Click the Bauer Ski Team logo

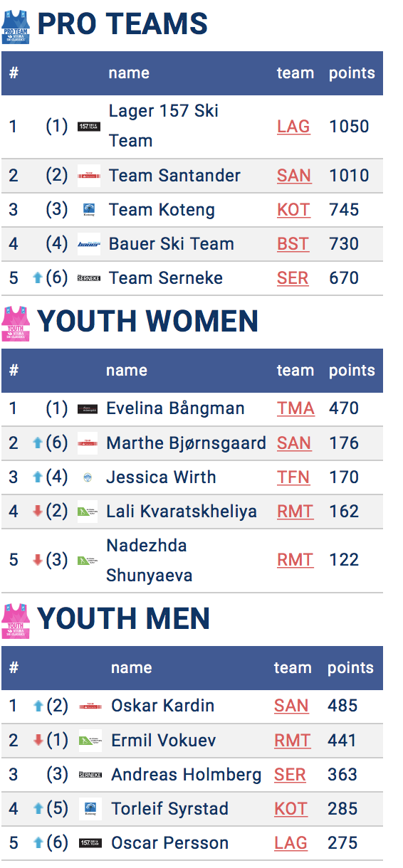[89, 244]
